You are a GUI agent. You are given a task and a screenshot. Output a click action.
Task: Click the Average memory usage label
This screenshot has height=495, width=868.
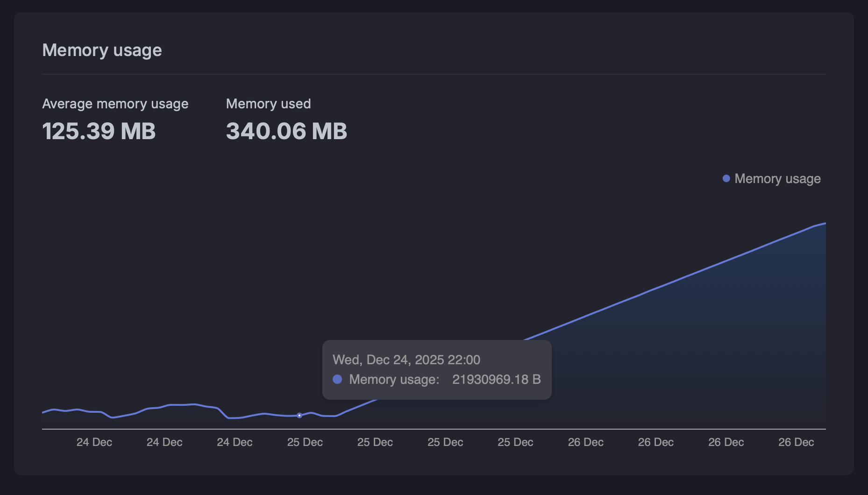[115, 104]
